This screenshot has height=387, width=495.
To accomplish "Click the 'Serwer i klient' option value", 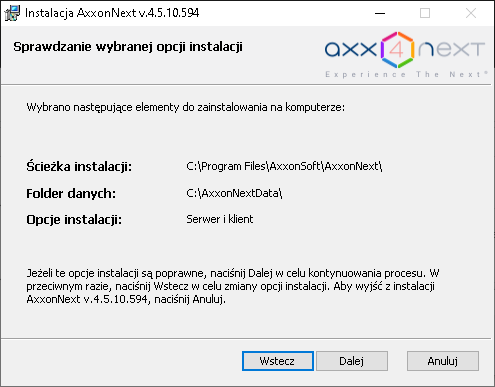I will pyautogui.click(x=220, y=219).
